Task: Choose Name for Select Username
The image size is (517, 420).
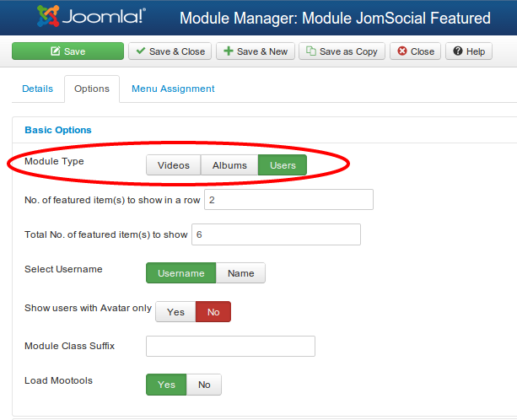Action: point(240,273)
